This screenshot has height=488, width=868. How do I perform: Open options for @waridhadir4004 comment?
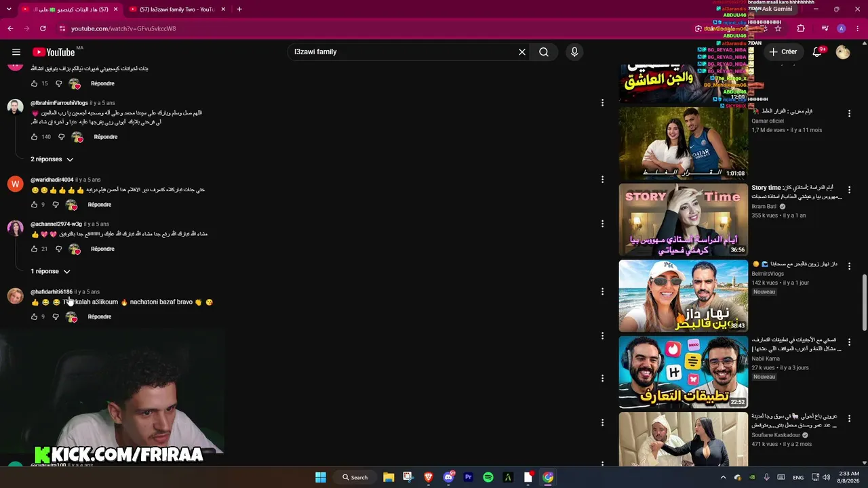click(x=602, y=180)
